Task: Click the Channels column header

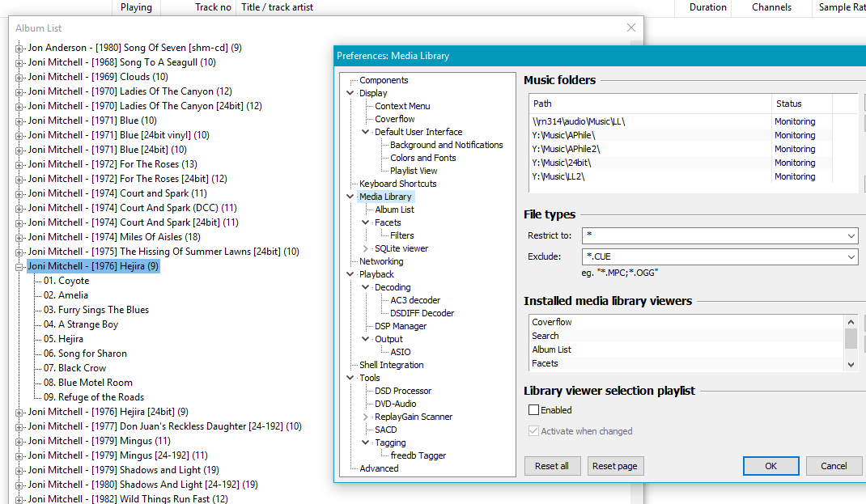Action: (x=771, y=7)
